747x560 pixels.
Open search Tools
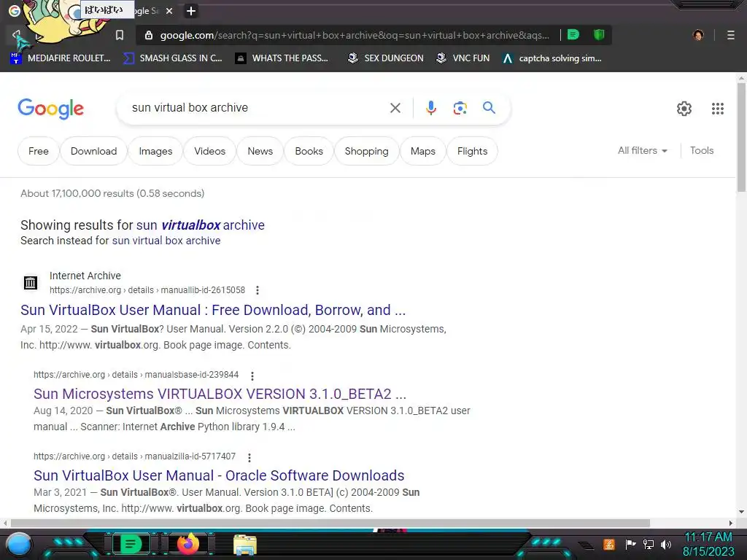click(702, 150)
